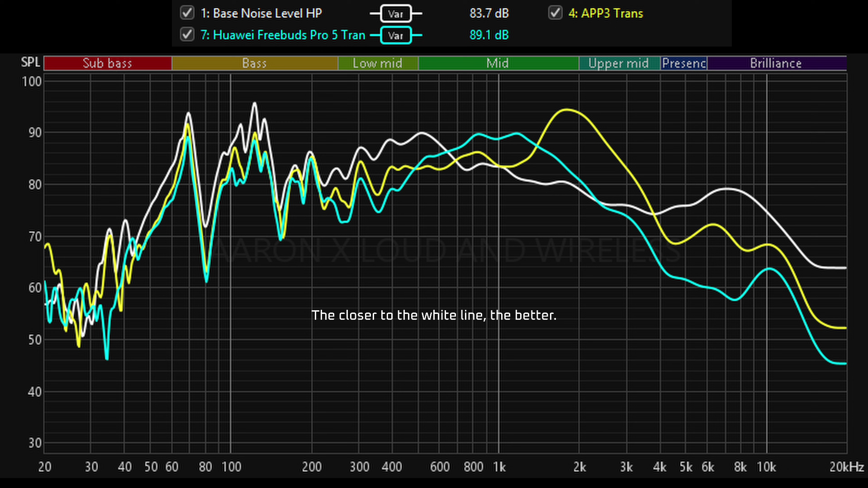
Task: Click the 83.7 dB value
Action: 489,13
